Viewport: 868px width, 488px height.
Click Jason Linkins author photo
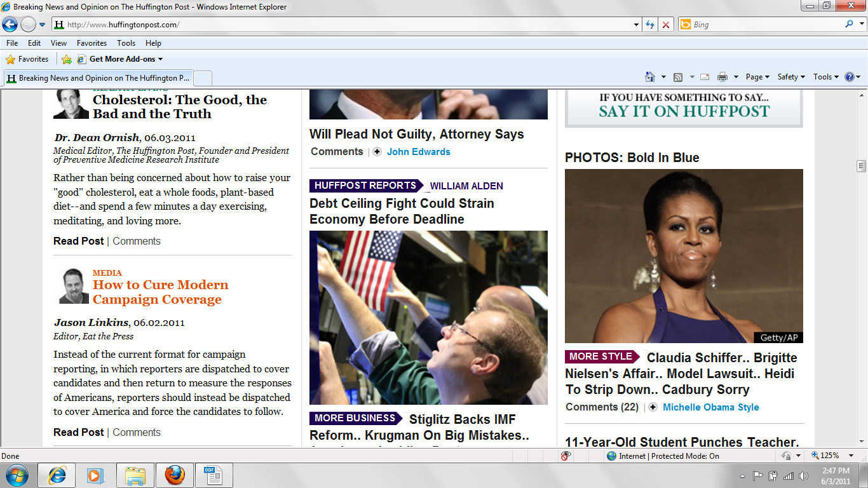click(74, 285)
